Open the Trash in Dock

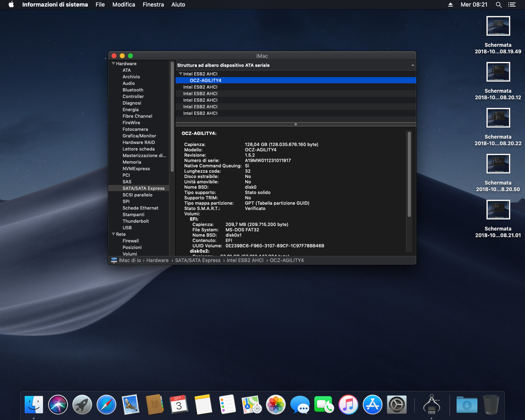point(491,405)
